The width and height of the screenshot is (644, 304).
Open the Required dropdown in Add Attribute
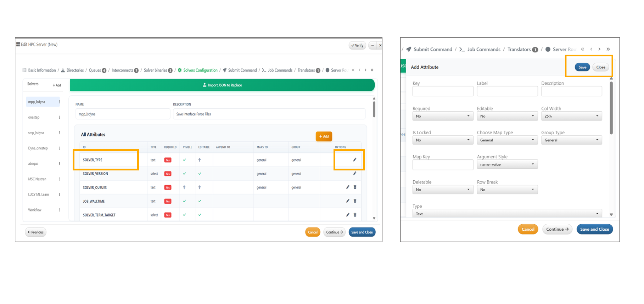click(x=442, y=116)
